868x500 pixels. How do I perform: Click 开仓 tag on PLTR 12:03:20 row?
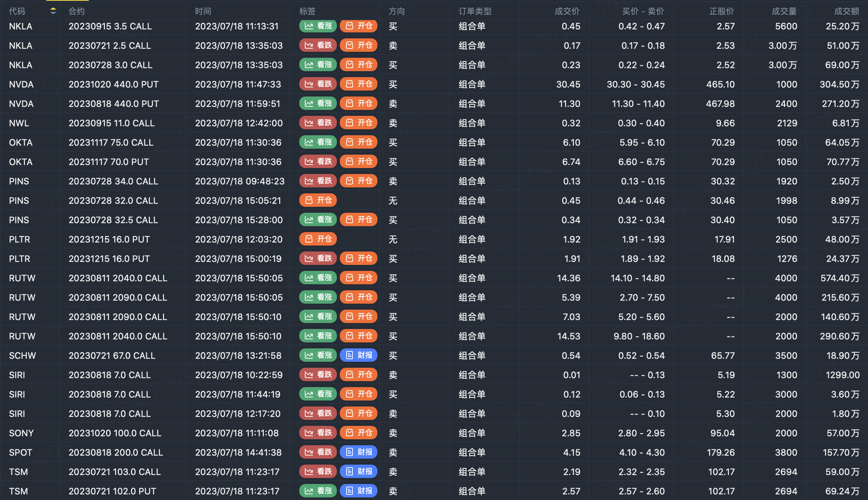pyautogui.click(x=318, y=239)
